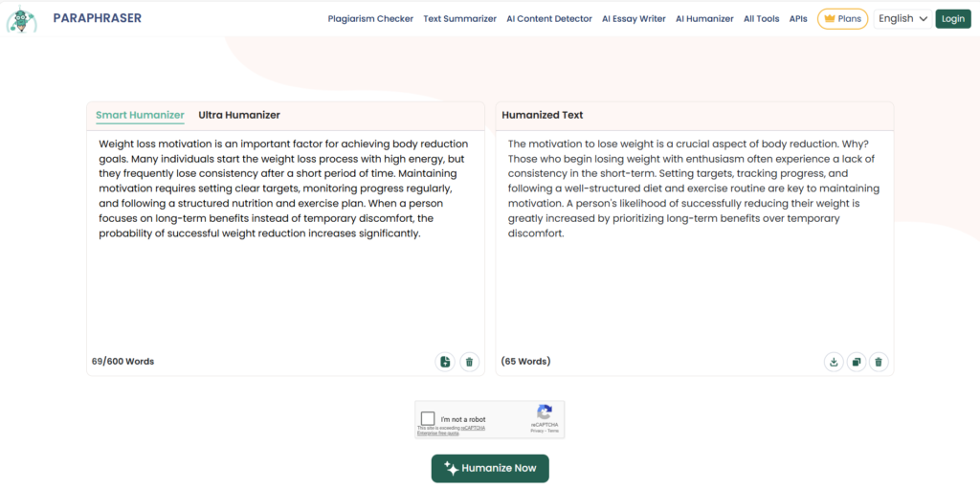Go to the Text Summarizer page
Screen dimensions: 980x489
459,18
